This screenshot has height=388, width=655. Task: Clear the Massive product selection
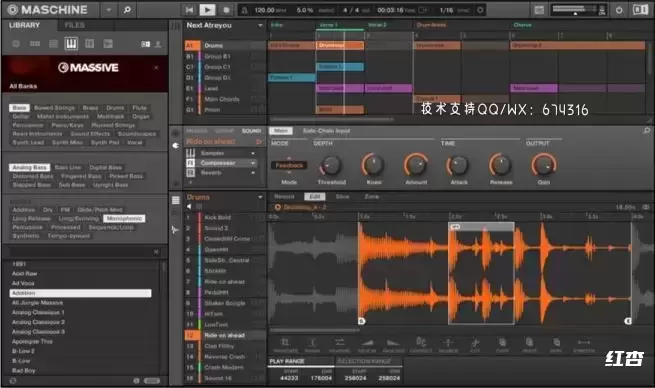(156, 67)
